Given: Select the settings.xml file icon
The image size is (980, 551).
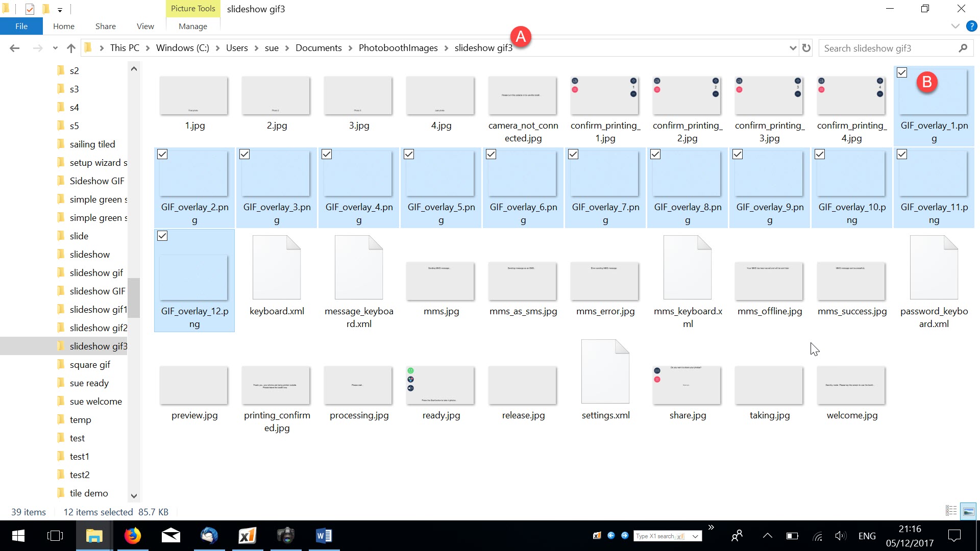Looking at the screenshot, I should tap(605, 371).
